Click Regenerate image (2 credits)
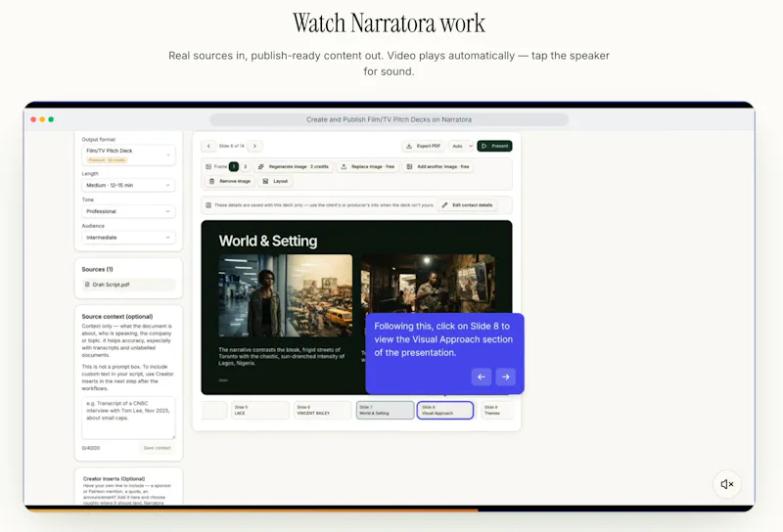Screen dimensions: 783x532 click(x=293, y=166)
